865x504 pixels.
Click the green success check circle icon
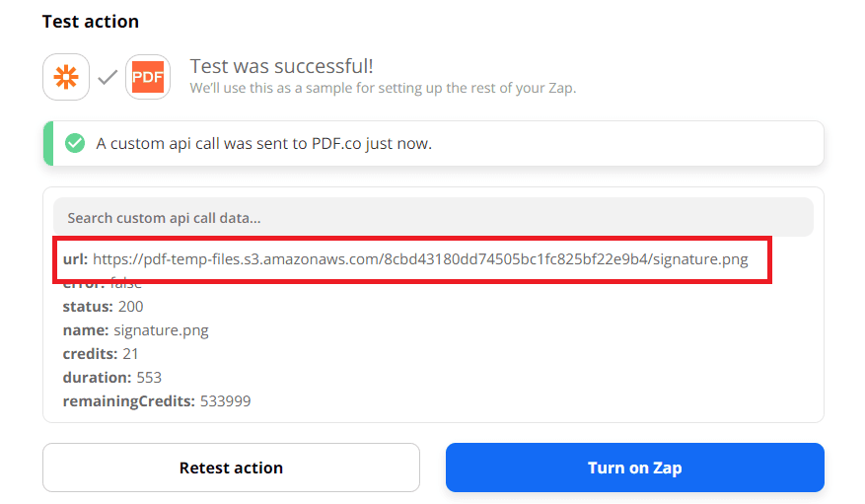75,144
